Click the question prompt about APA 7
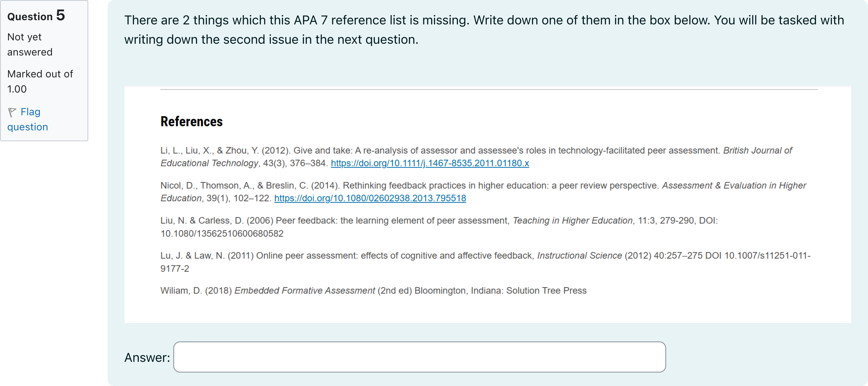The image size is (868, 386). pyautogui.click(x=484, y=30)
